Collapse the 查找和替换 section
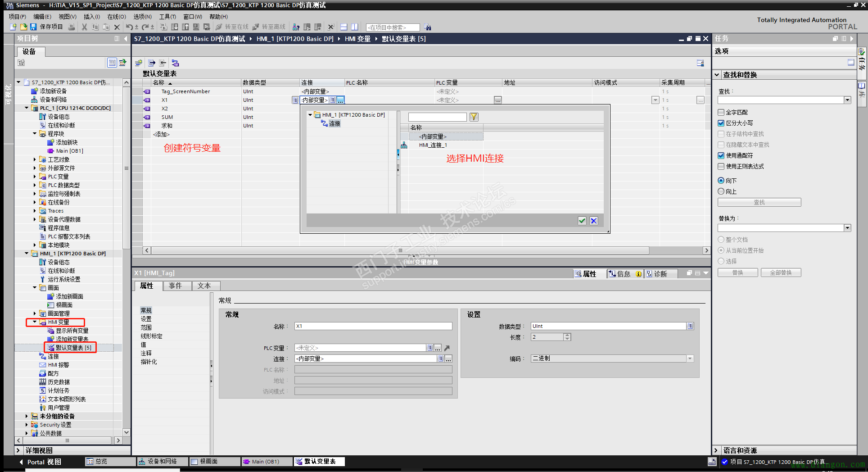The image size is (868, 472). point(717,75)
